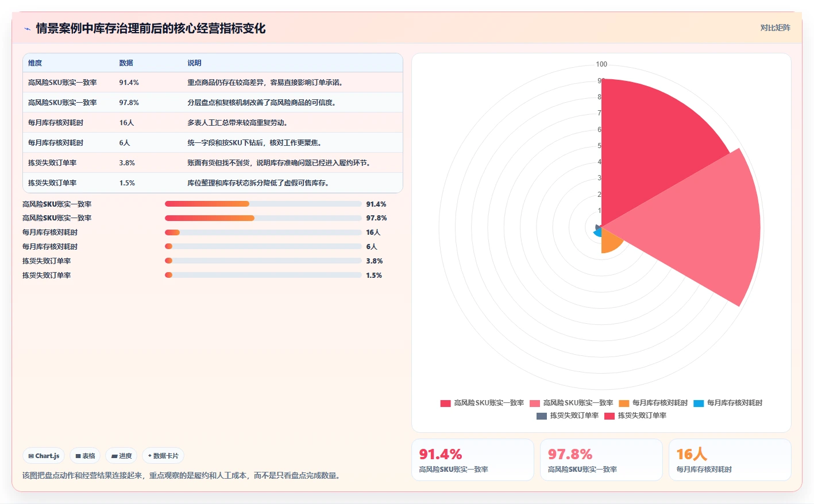Click 拣货失败订单率 in the 1.5% table row

point(52,183)
